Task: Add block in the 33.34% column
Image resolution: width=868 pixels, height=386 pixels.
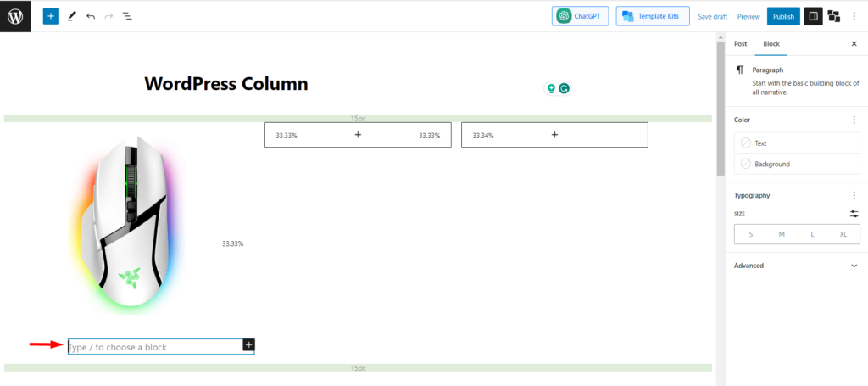Action: tap(554, 135)
